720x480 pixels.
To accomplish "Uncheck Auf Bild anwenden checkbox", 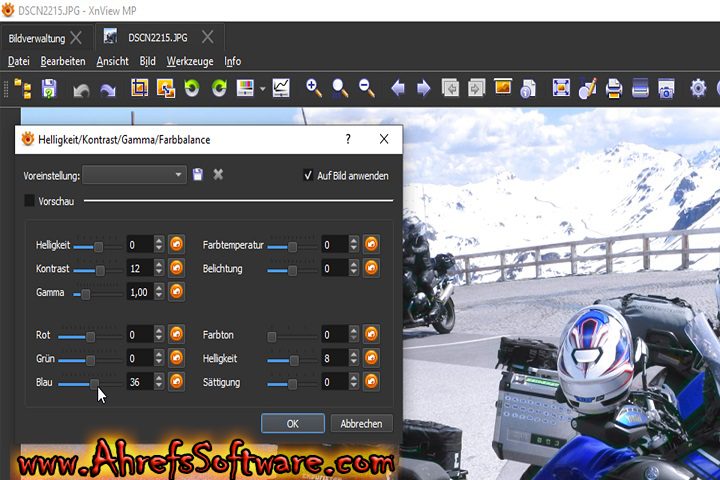I will pyautogui.click(x=308, y=175).
